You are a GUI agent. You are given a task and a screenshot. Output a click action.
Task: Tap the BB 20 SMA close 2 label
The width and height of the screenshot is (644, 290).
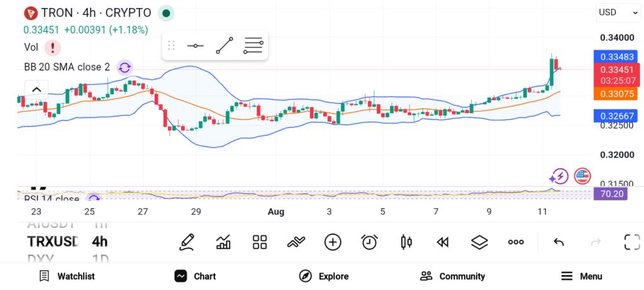67,67
